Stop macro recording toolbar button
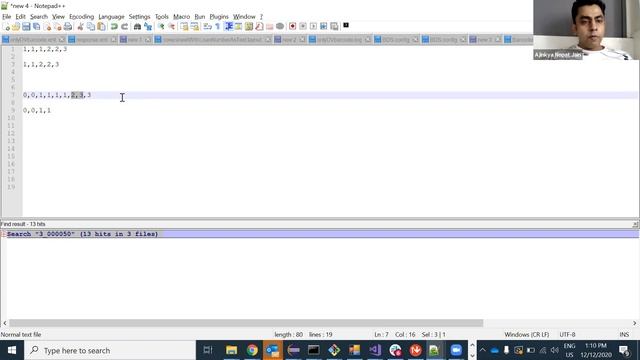The image size is (640, 360). [303, 27]
